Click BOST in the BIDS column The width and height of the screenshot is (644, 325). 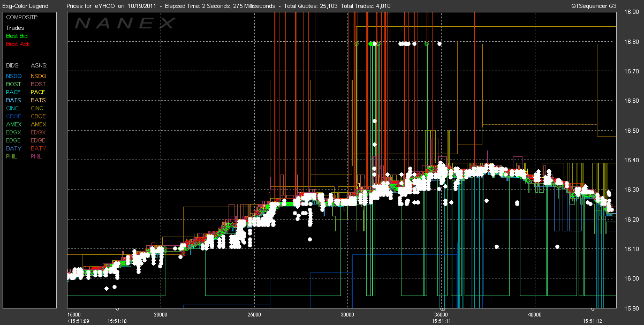[x=13, y=84]
